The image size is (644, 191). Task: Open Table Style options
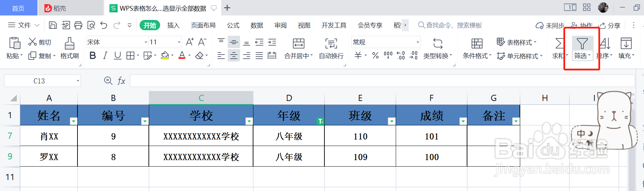point(516,42)
